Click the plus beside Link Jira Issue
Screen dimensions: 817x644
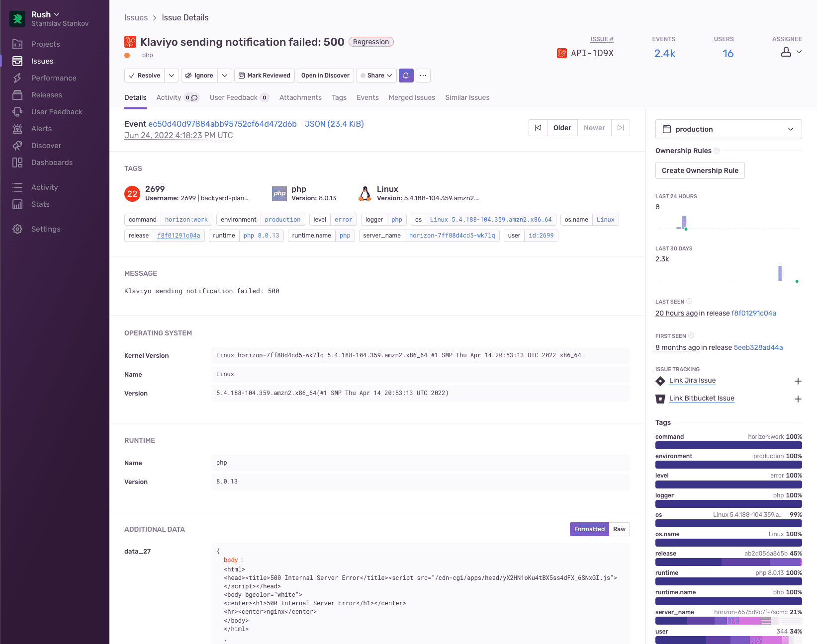pos(798,381)
